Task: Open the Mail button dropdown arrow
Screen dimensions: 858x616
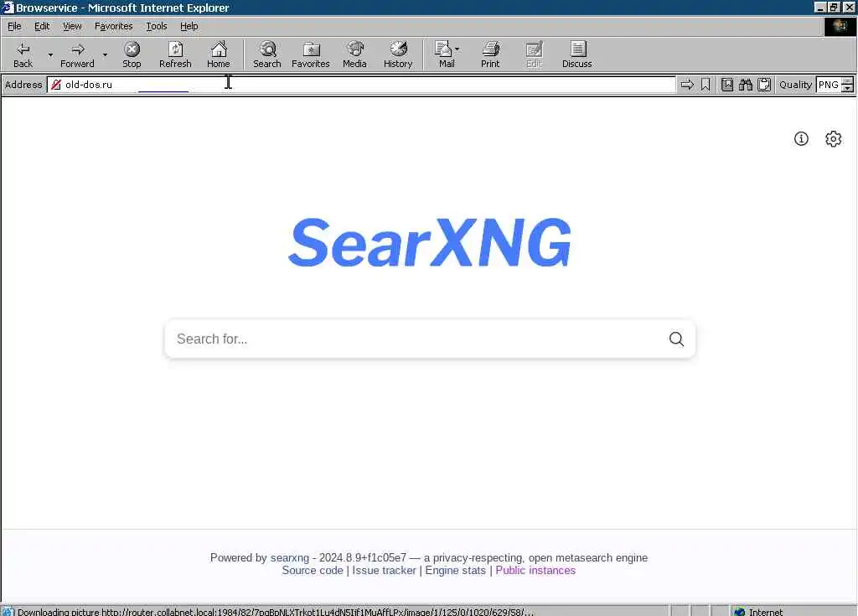Action: 457,49
